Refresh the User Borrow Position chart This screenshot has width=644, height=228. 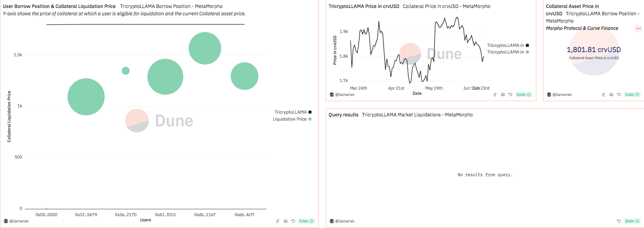tap(293, 221)
